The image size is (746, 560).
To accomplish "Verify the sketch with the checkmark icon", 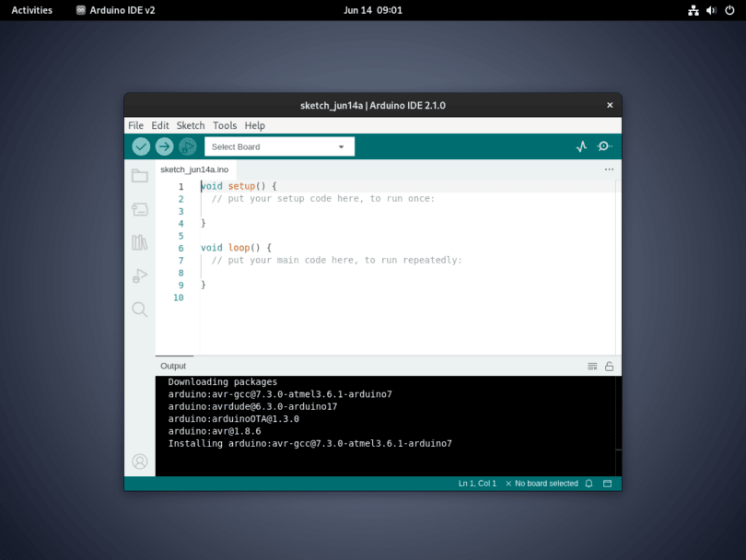I will (141, 146).
